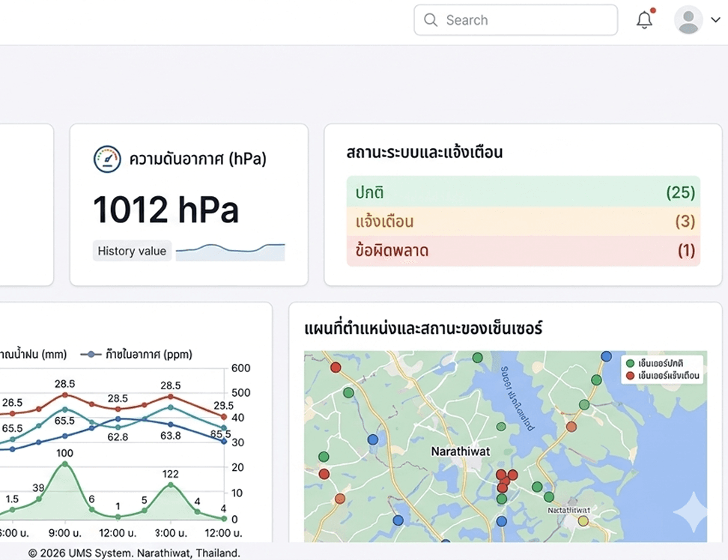The image size is (728, 560).
Task: Click the 600 right-axis label
Action: coord(240,368)
